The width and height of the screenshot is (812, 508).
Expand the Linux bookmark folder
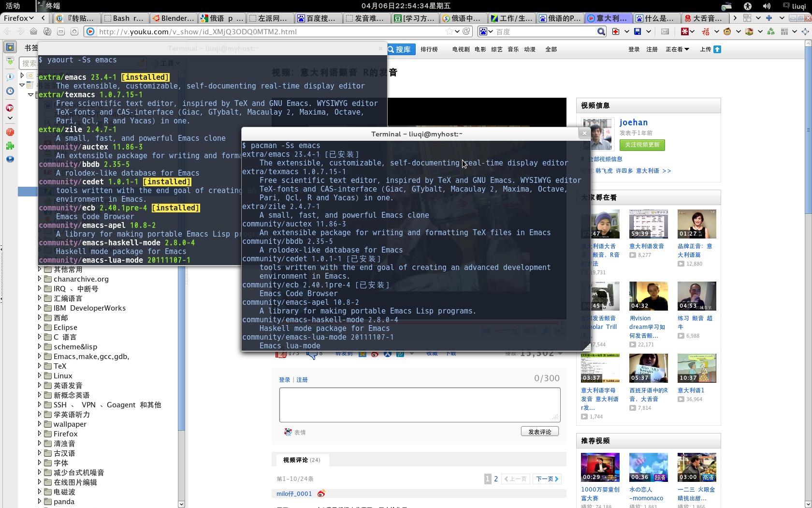coord(40,375)
